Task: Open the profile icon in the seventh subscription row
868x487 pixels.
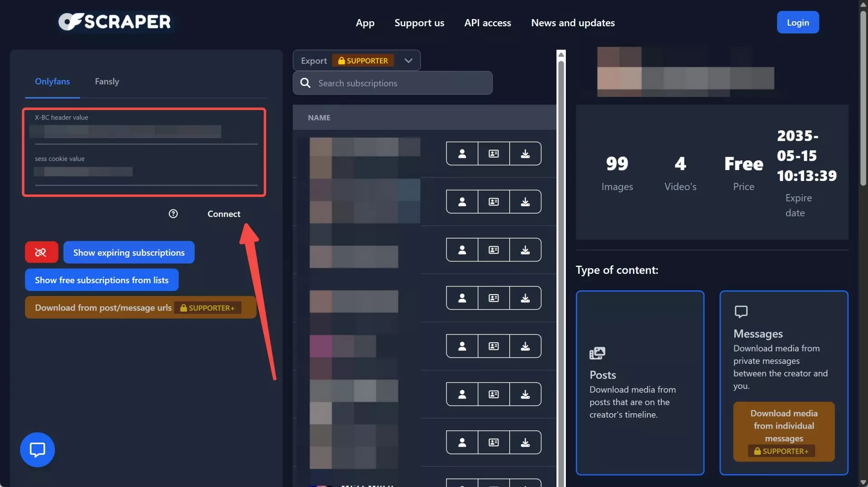Action: point(462,442)
